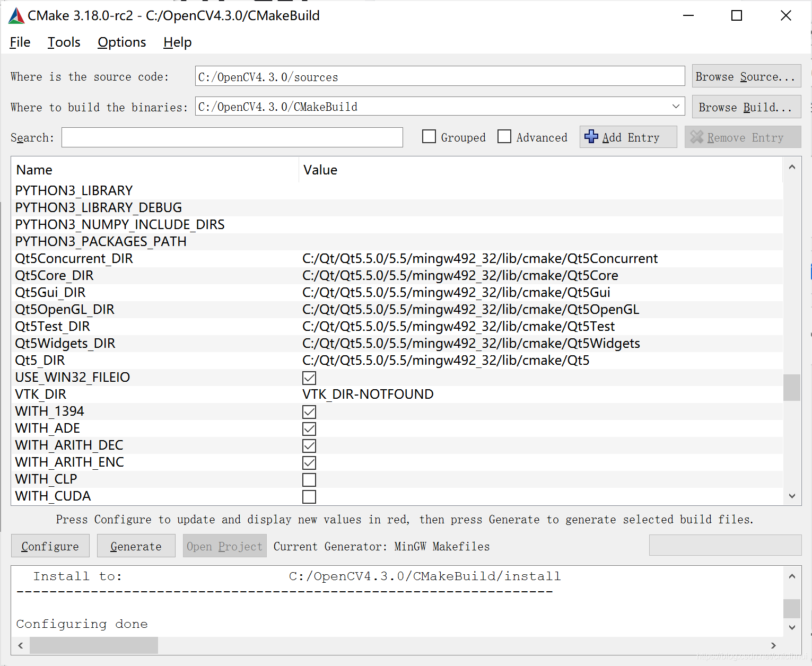Select the PYTHON3_LIBRARY_DEBUG row

(x=397, y=208)
